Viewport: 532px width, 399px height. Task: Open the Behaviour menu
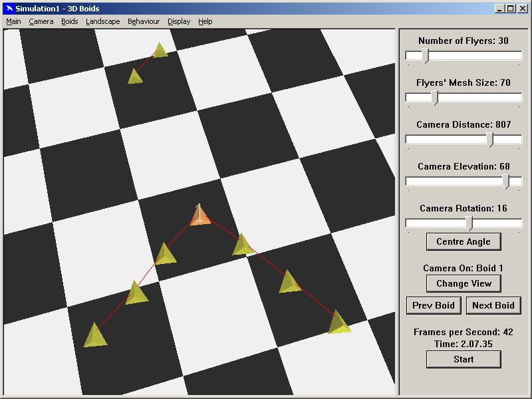[144, 21]
